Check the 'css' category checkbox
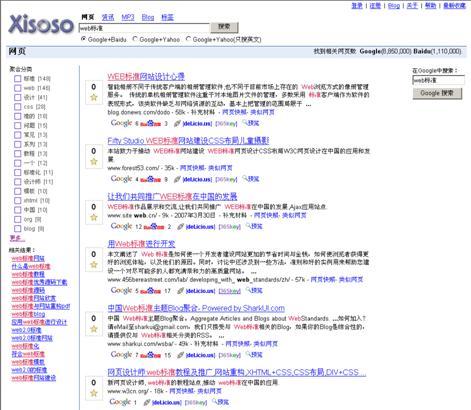Screen dimensions: 471x410 pyautogui.click(x=17, y=107)
